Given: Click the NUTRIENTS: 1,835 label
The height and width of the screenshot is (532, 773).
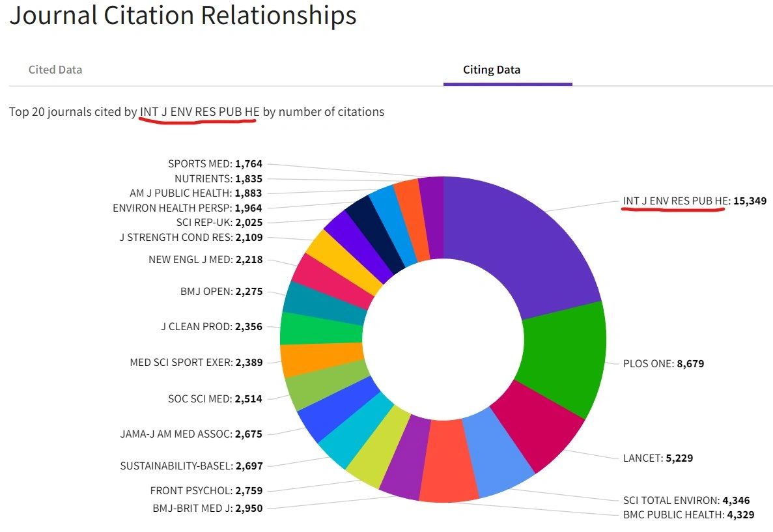Looking at the screenshot, I should coord(218,178).
